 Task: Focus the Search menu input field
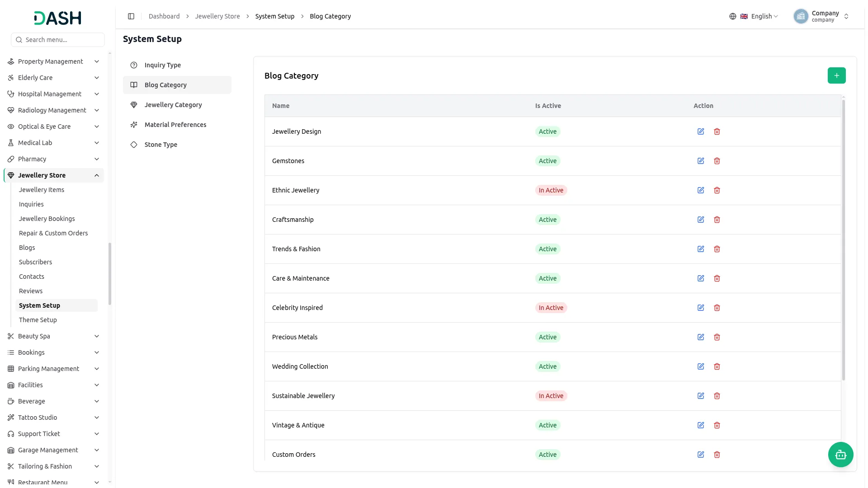coord(58,40)
